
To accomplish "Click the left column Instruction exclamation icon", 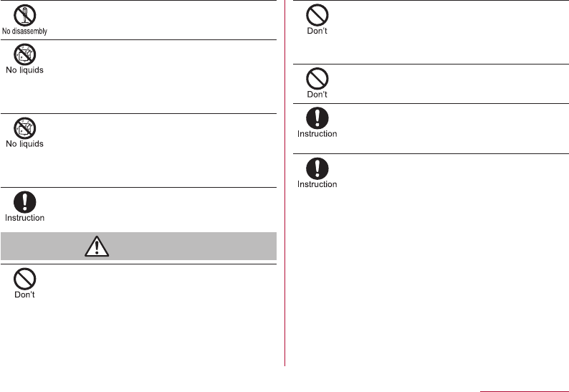I will (x=24, y=202).
